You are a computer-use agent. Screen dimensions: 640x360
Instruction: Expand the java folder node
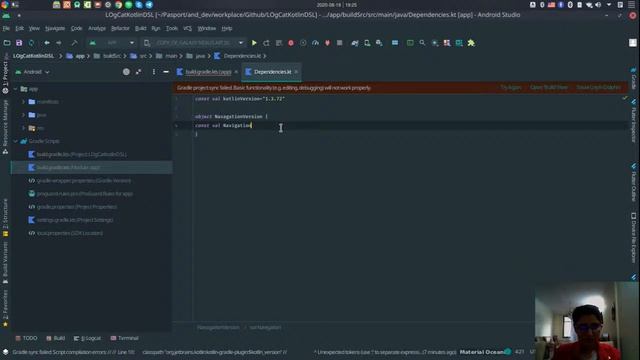tap(23, 115)
